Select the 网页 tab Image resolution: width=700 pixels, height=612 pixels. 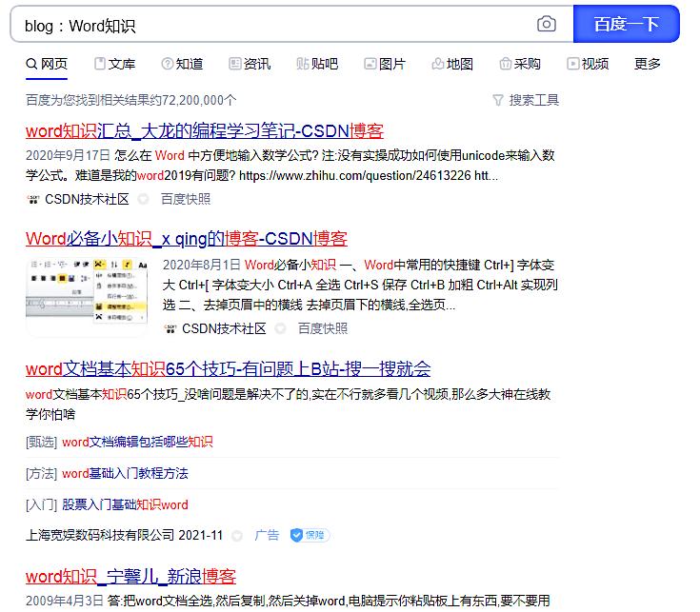tap(47, 64)
